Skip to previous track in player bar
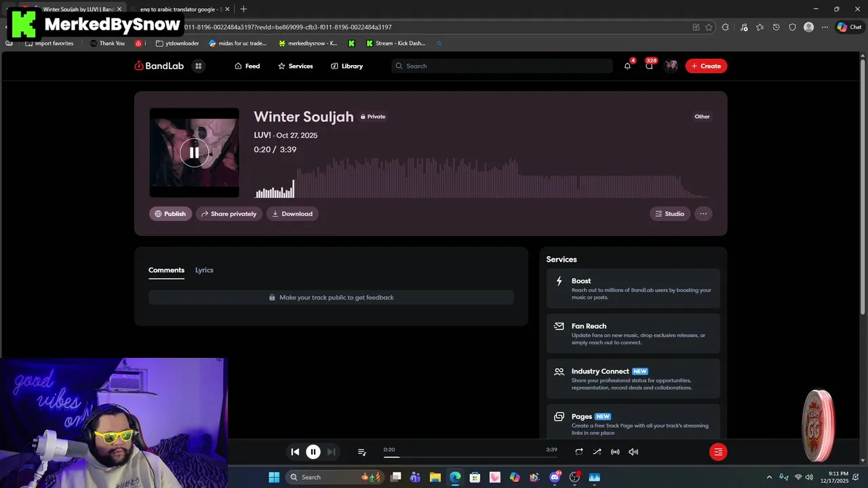The image size is (868, 488). (295, 451)
